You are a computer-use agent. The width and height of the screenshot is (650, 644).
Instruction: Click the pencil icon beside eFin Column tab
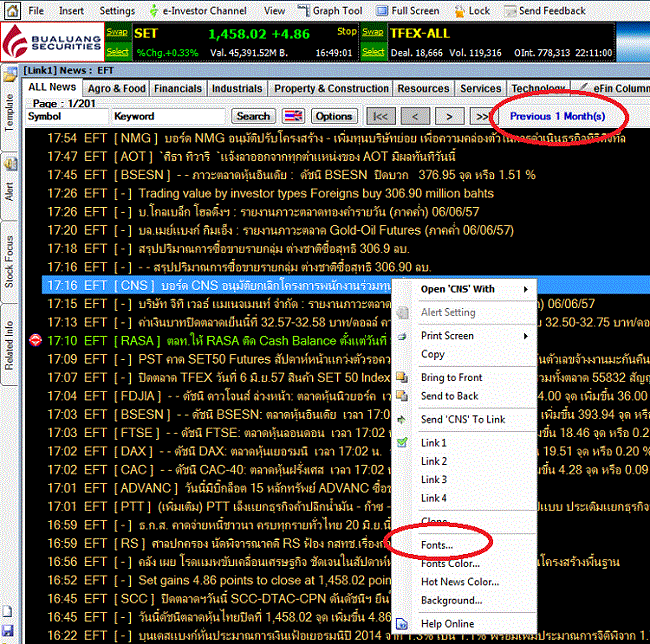coord(583,87)
